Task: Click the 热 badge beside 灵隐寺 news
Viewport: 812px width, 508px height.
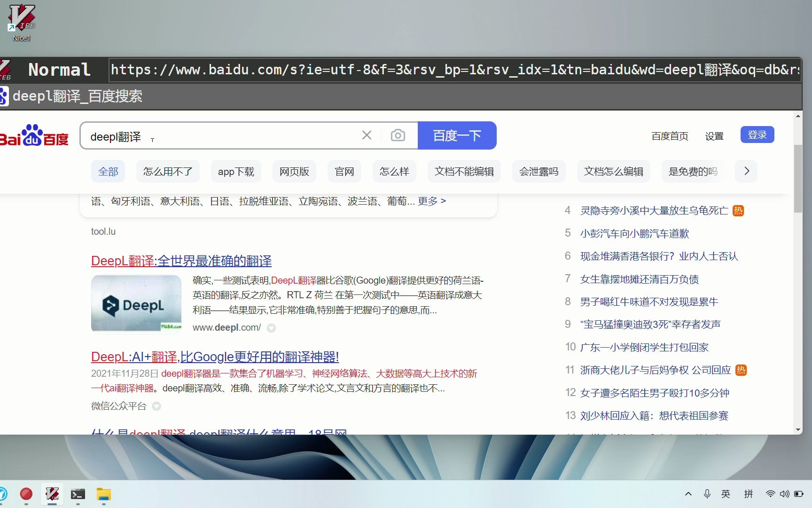Action: click(738, 211)
